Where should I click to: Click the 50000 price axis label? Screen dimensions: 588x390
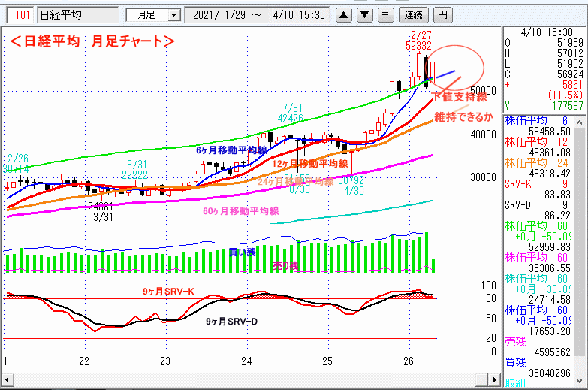(x=483, y=91)
